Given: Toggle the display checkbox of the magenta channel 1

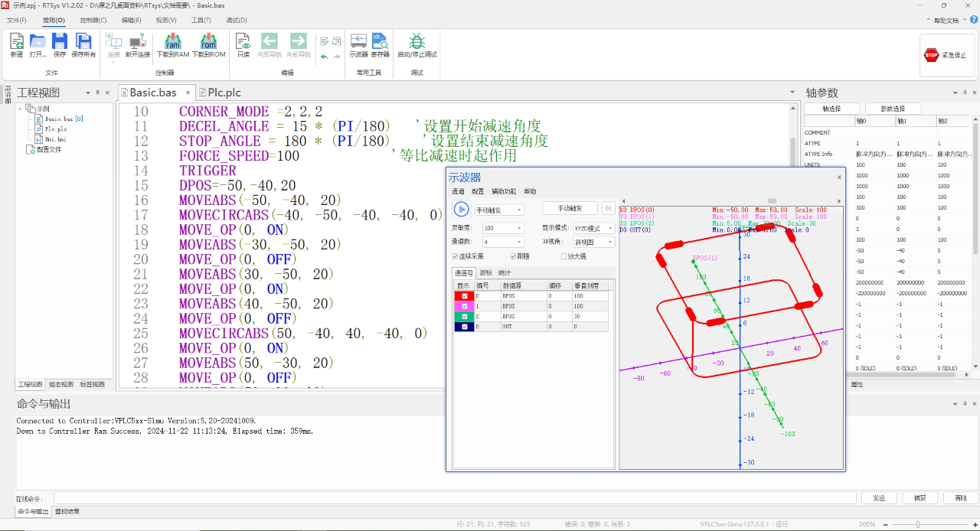Looking at the screenshot, I should tap(465, 305).
